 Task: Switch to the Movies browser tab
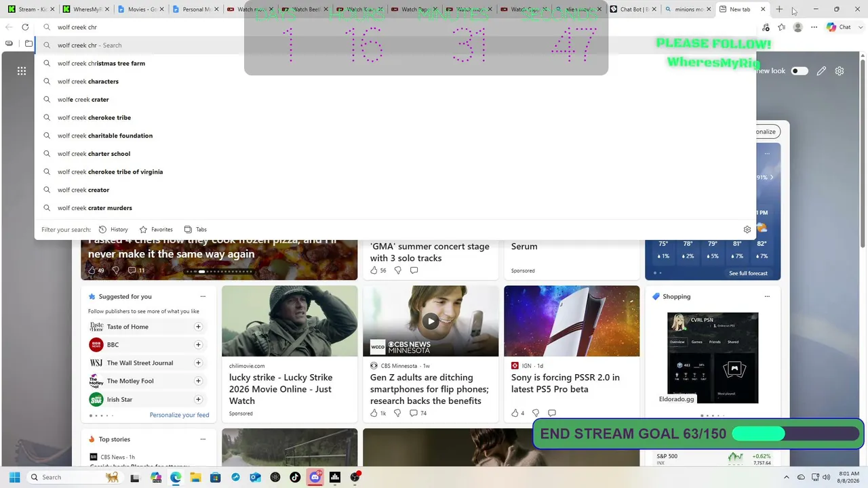[x=139, y=9]
